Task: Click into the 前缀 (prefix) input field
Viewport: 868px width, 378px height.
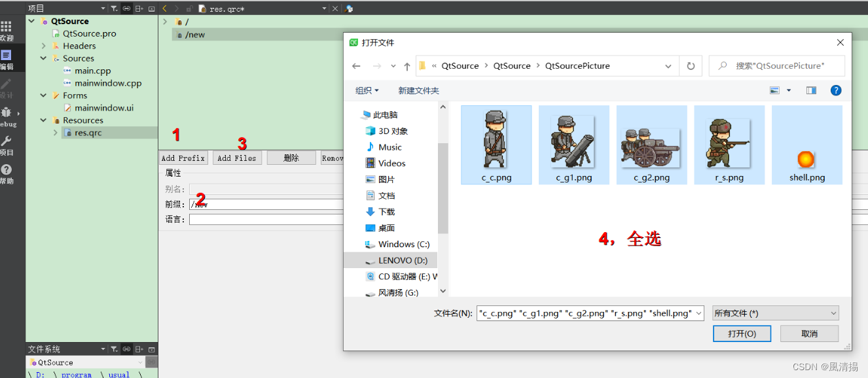Action: (266, 204)
